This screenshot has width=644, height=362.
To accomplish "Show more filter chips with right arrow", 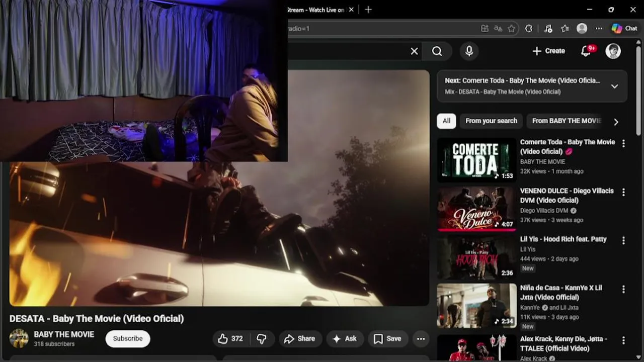I will (x=616, y=121).
